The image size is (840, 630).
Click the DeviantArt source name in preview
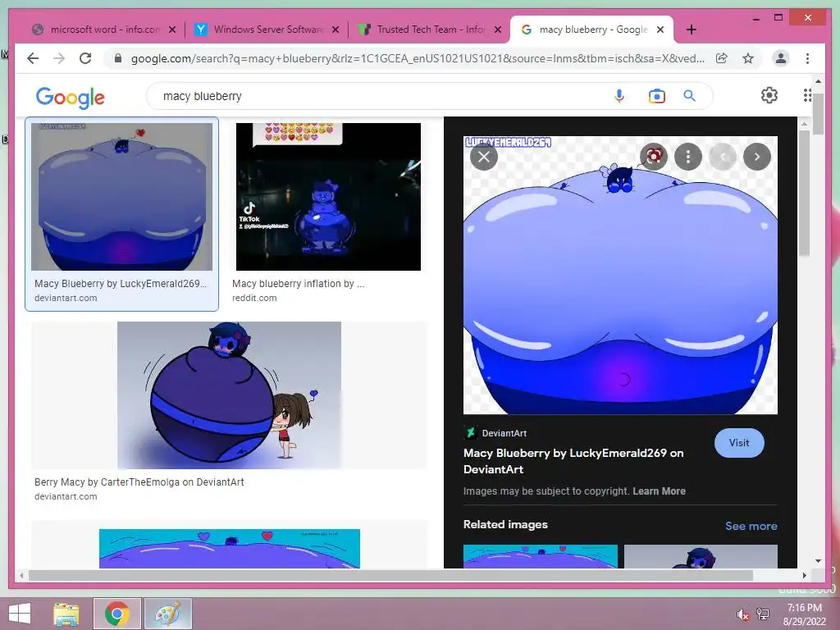pos(504,433)
